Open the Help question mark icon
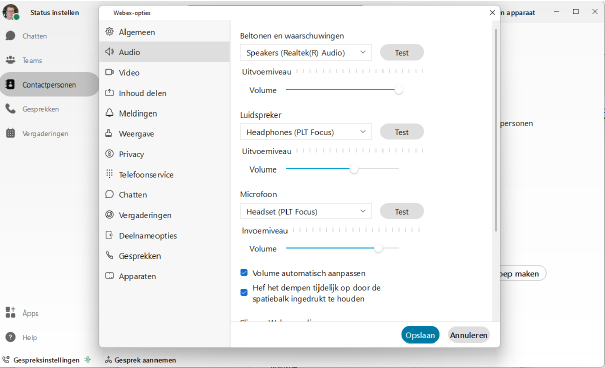Screen dimensions: 605x368 pos(10,337)
